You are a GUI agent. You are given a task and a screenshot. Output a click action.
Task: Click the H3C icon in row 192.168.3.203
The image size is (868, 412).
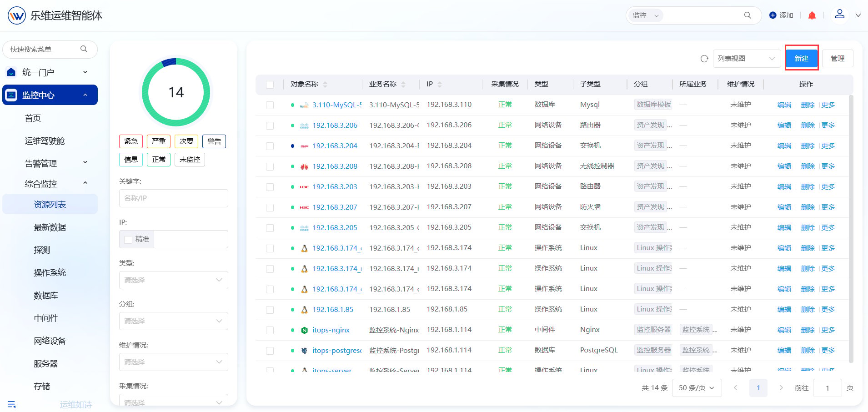[304, 187]
